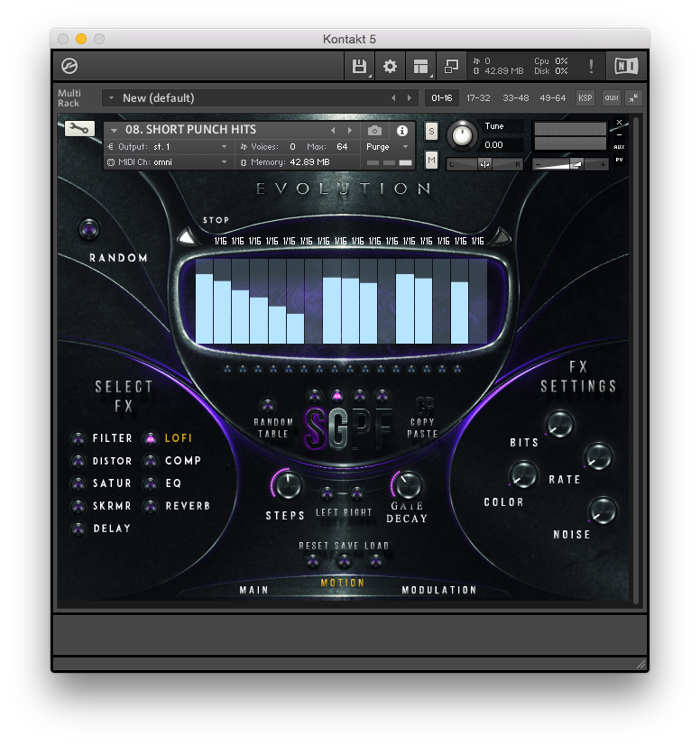Open the Purge dropdown menu

point(388,146)
